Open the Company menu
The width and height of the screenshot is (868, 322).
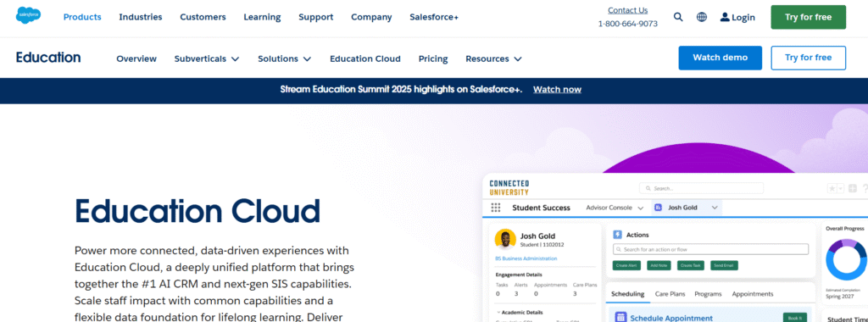click(x=371, y=17)
